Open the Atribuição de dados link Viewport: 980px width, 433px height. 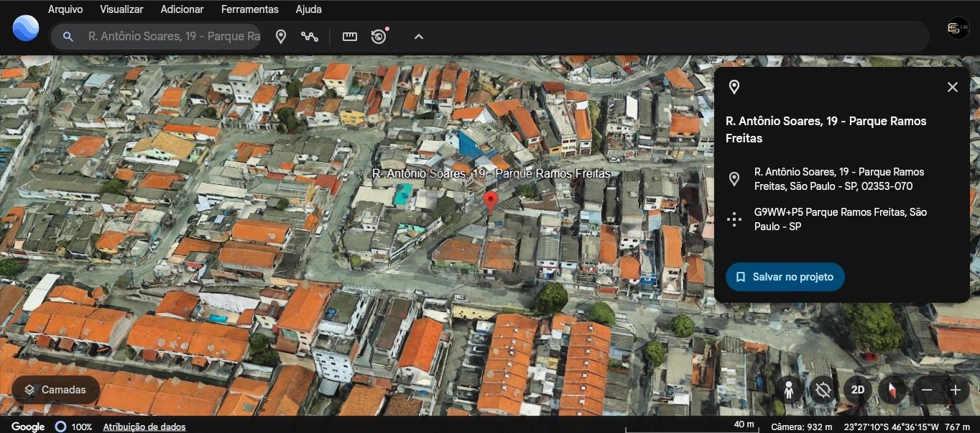[144, 427]
